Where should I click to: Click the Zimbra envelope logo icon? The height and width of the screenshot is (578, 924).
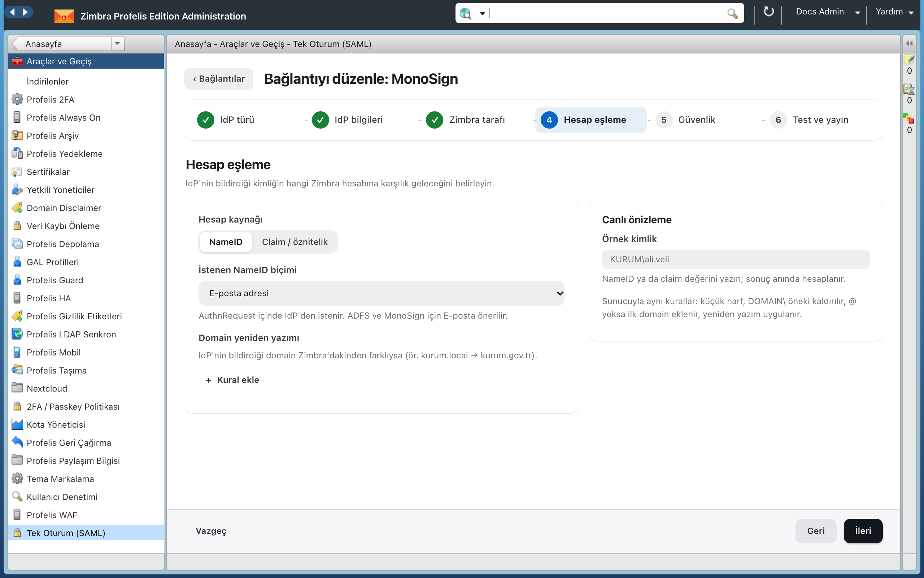(64, 16)
